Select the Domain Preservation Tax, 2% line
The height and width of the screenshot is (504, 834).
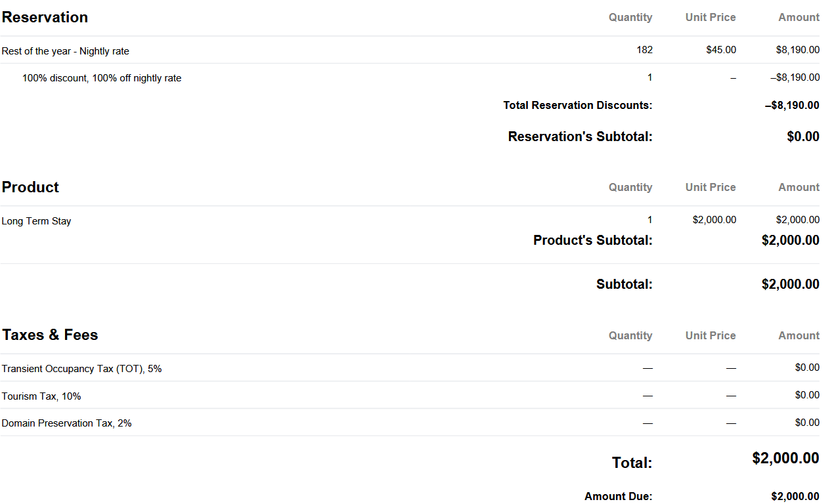66,423
